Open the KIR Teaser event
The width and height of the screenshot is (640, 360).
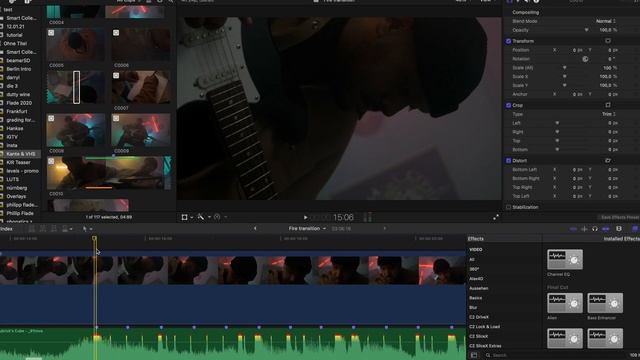(x=18, y=162)
